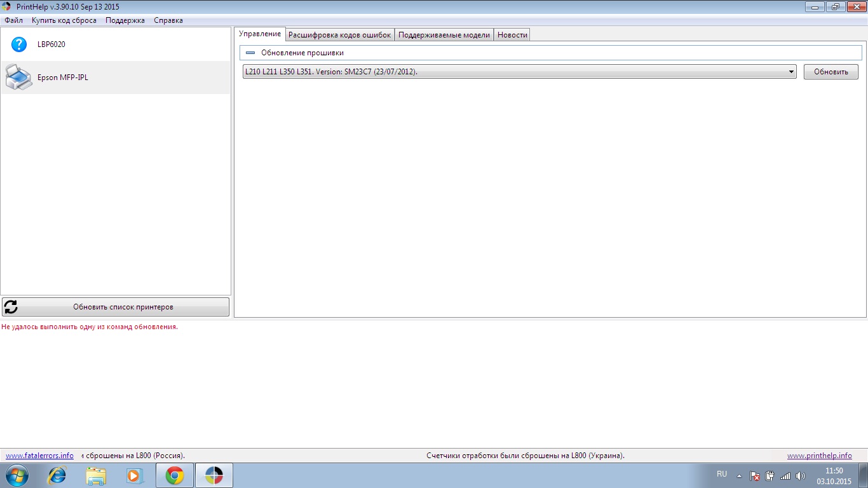Click the Обновить список принтеров button
The width and height of the screenshot is (868, 488).
(x=116, y=307)
